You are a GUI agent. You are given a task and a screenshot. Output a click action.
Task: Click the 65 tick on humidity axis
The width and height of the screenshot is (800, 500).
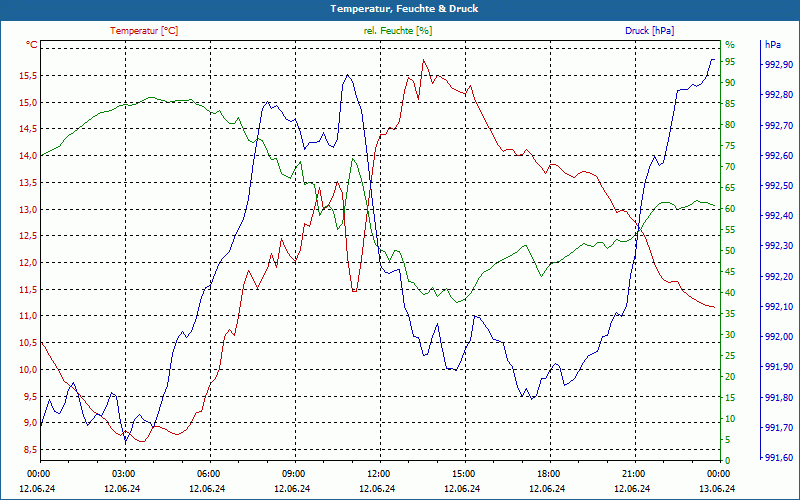point(730,188)
